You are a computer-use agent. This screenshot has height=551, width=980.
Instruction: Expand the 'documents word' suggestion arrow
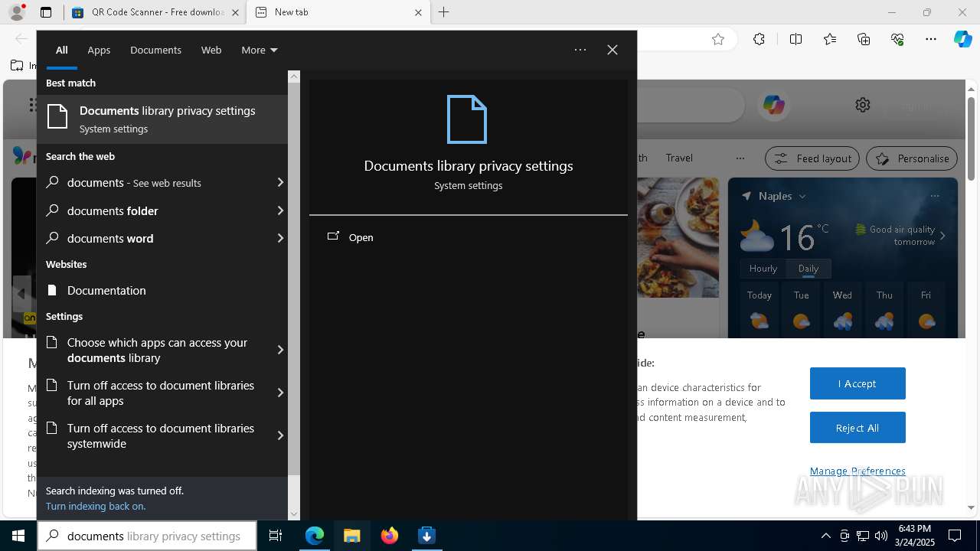coord(280,238)
